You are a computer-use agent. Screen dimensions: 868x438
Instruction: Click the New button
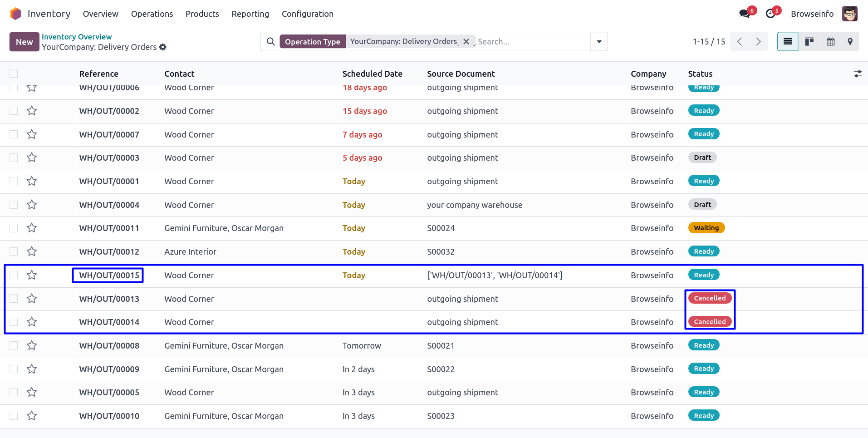24,42
